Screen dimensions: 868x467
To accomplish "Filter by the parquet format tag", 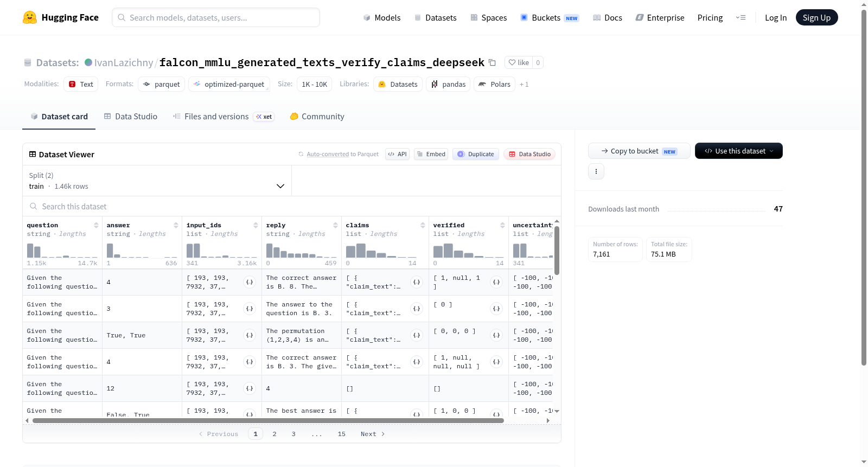I will 162,84.
